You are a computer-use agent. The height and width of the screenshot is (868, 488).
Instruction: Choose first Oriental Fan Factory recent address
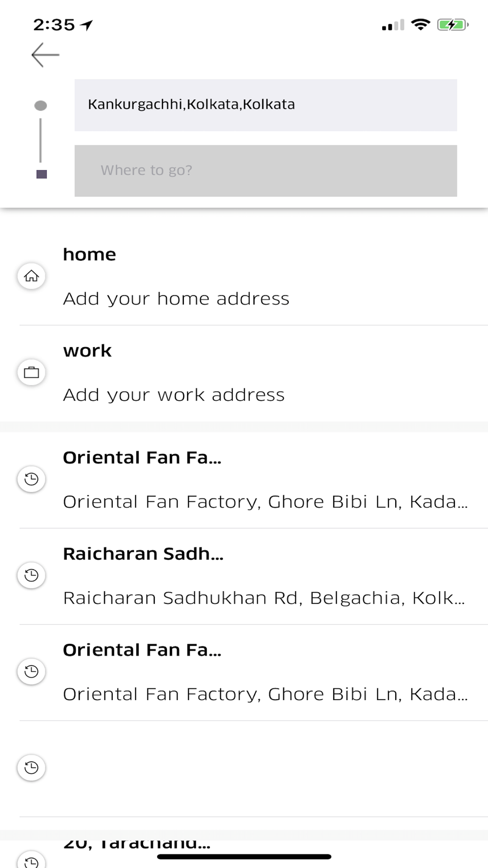265,502
